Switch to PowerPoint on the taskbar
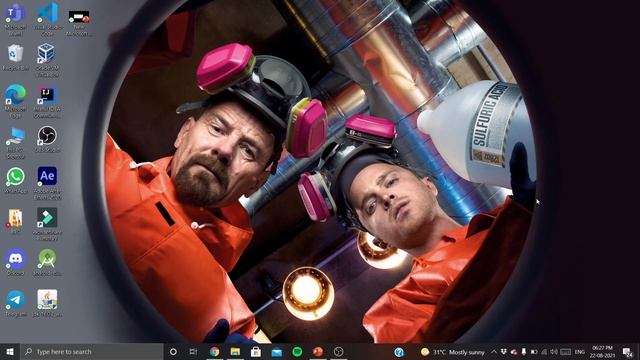This screenshot has height=360, width=640. (x=318, y=351)
